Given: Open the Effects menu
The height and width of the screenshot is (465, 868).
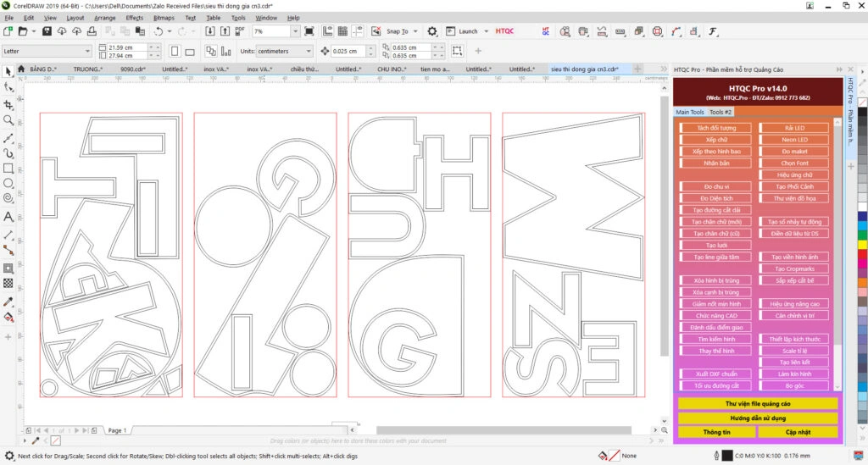Looking at the screenshot, I should (134, 17).
